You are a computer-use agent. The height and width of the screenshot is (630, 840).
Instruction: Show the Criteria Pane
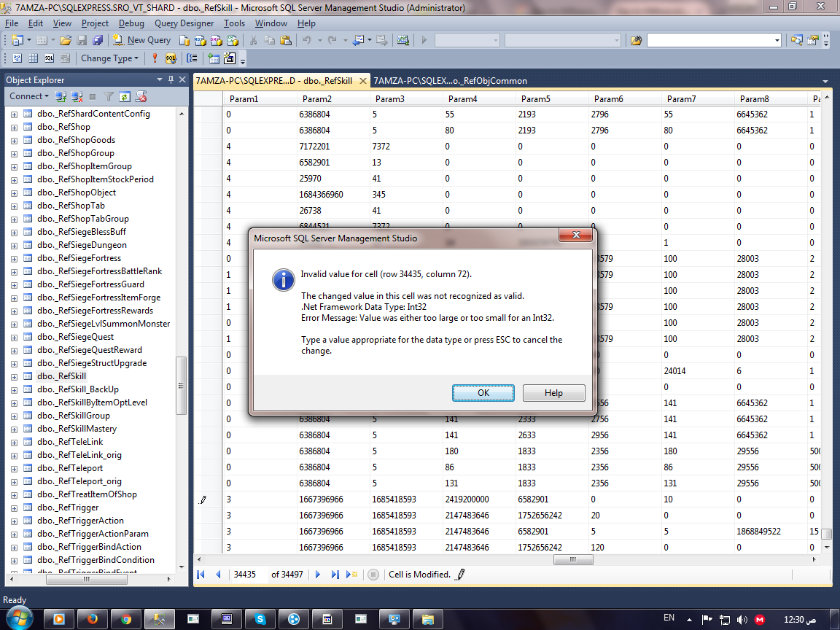[x=34, y=58]
